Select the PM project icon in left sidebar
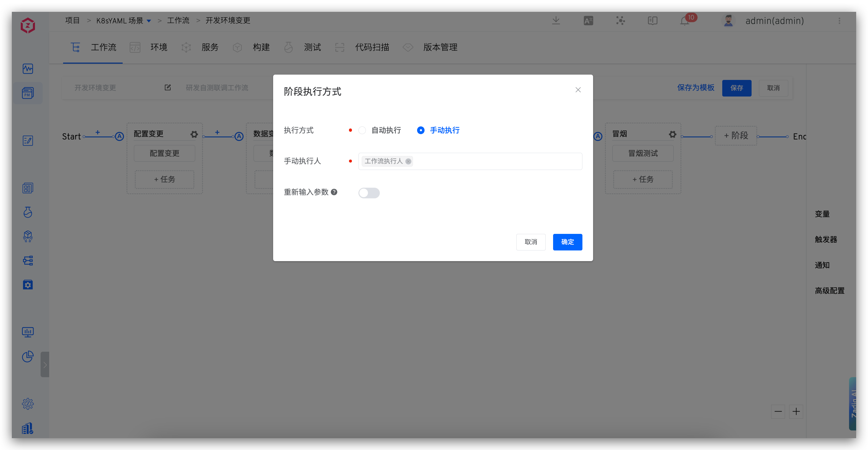The image size is (868, 450). click(x=28, y=93)
